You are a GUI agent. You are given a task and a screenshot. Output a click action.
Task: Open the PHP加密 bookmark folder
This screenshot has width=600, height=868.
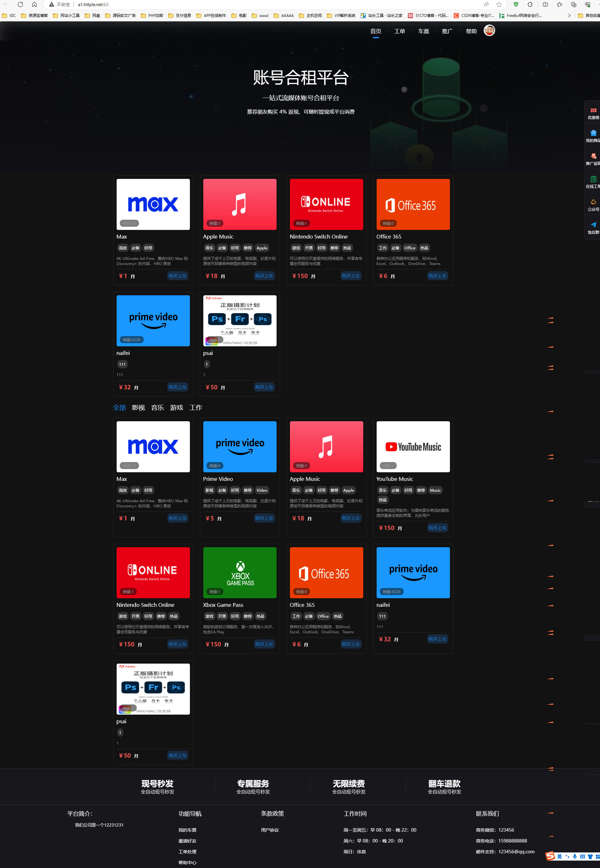[152, 15]
